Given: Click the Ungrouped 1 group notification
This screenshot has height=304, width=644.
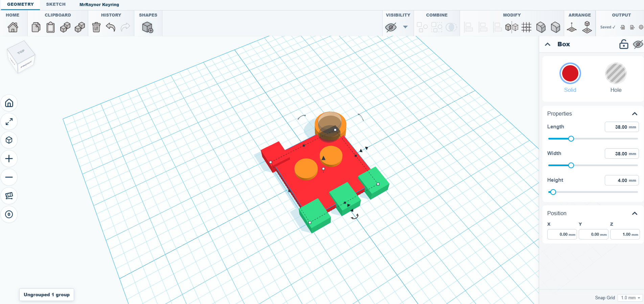Looking at the screenshot, I should point(47,295).
